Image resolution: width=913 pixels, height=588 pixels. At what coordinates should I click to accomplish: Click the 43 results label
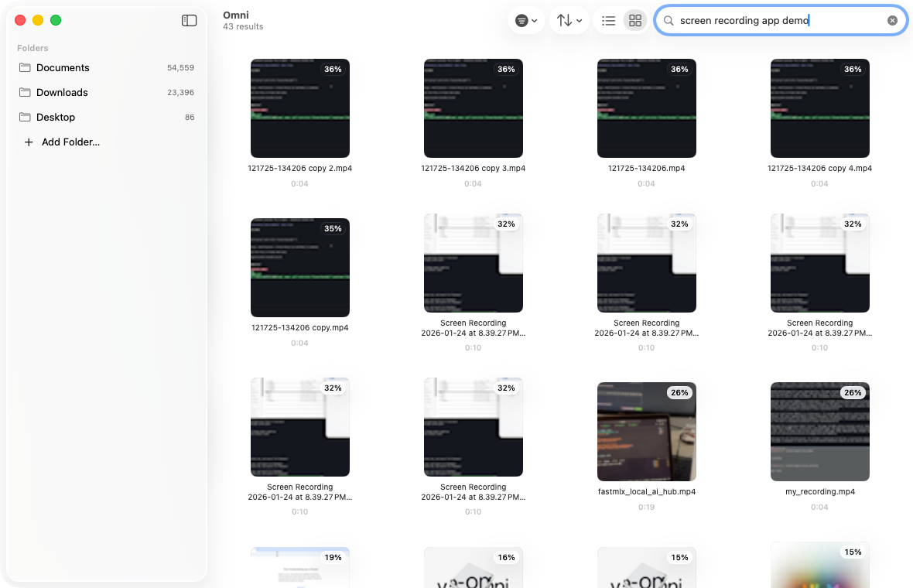(x=243, y=27)
